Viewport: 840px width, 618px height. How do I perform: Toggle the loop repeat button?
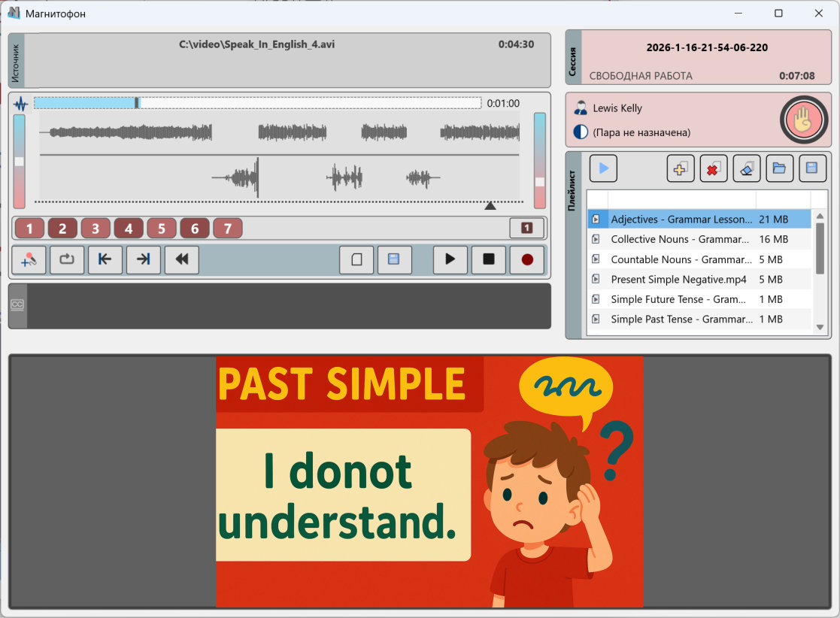pos(67,259)
